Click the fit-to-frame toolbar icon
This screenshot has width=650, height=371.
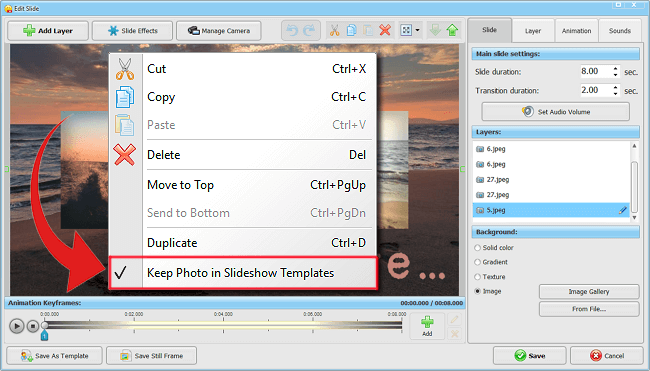[406, 30]
